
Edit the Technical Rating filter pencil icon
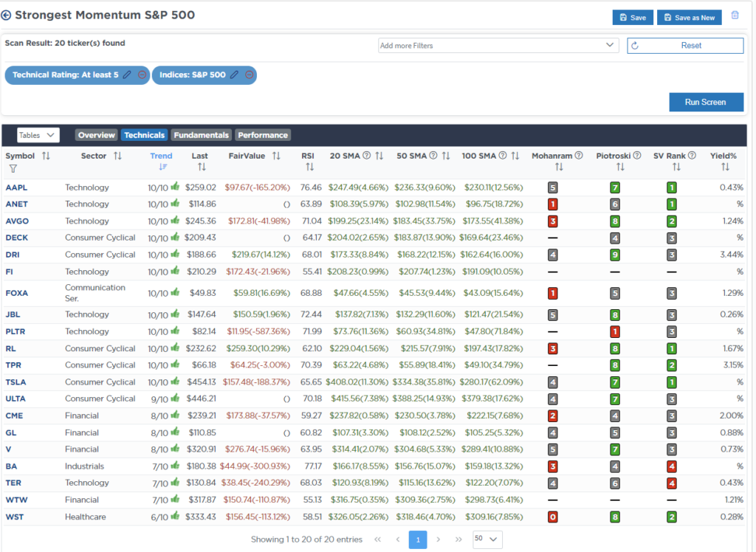127,75
